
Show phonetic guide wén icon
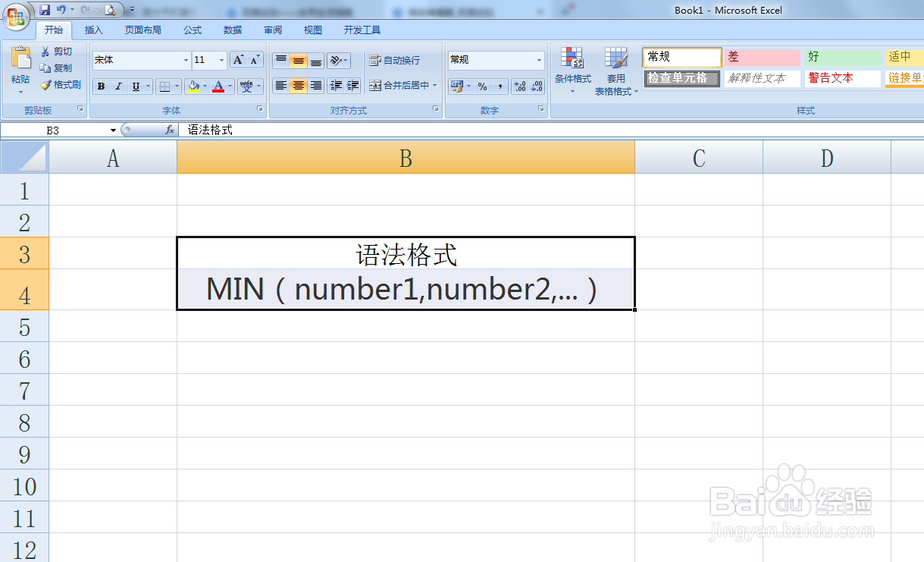246,86
